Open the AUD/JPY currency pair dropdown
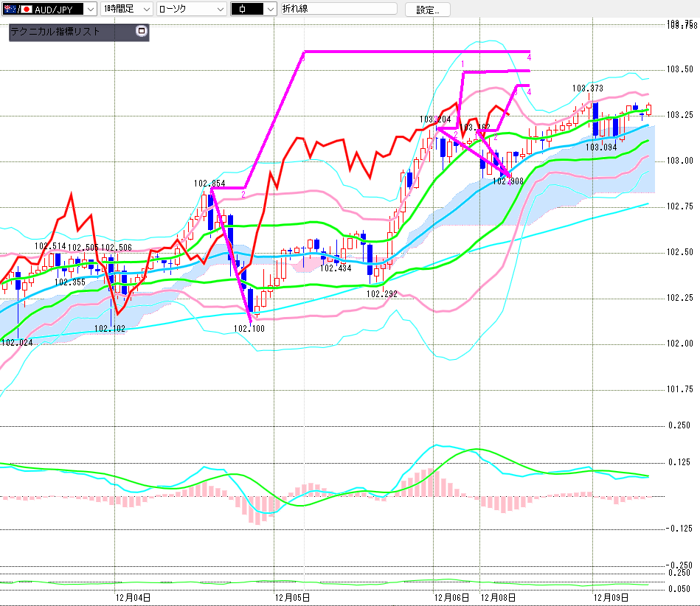Screen dimensions: 700x606 click(89, 9)
